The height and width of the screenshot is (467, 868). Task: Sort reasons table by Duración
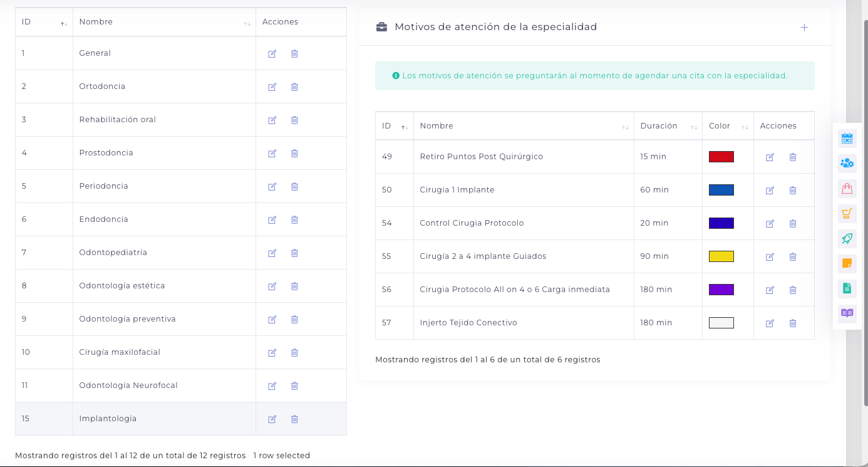click(668, 126)
